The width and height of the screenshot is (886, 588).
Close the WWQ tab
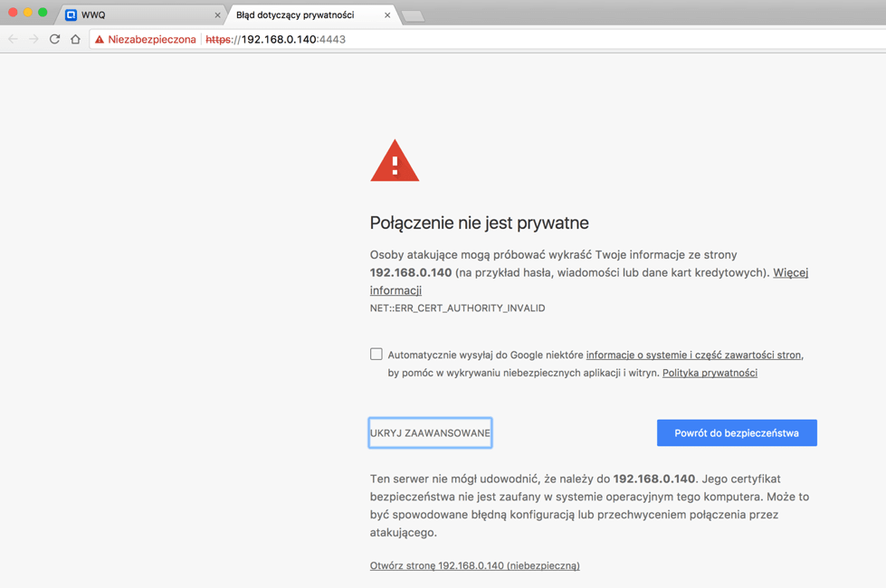(x=217, y=15)
